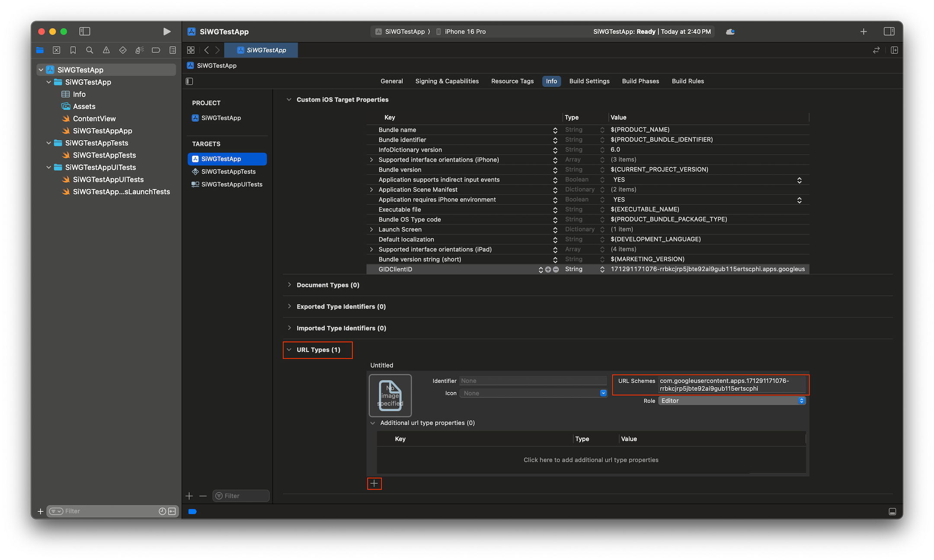
Task: Toggle the inspectors panel on the right
Action: point(889,31)
